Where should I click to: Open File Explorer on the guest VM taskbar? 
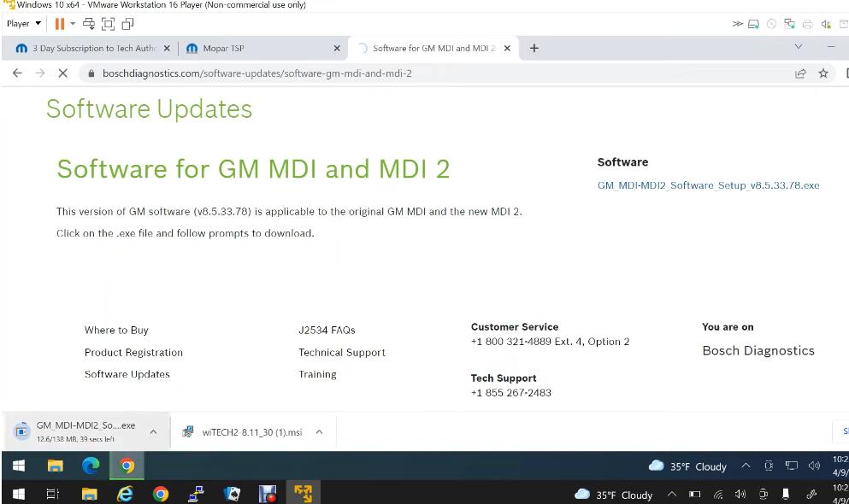click(56, 466)
